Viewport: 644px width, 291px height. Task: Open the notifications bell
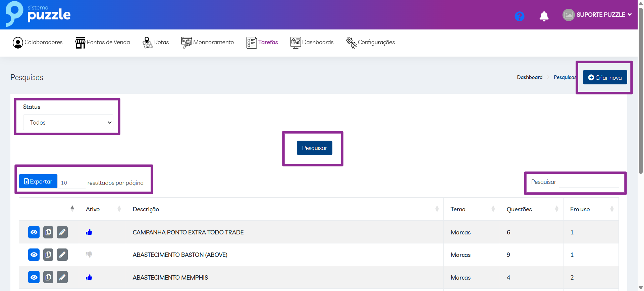coord(544,16)
